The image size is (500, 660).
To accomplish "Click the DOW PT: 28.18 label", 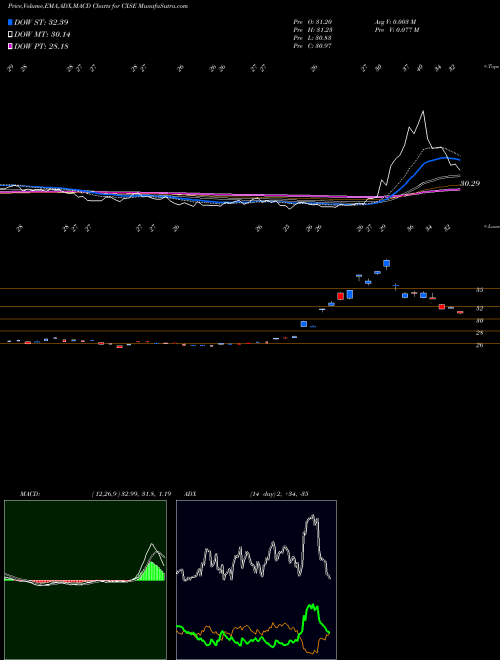I will point(41,46).
